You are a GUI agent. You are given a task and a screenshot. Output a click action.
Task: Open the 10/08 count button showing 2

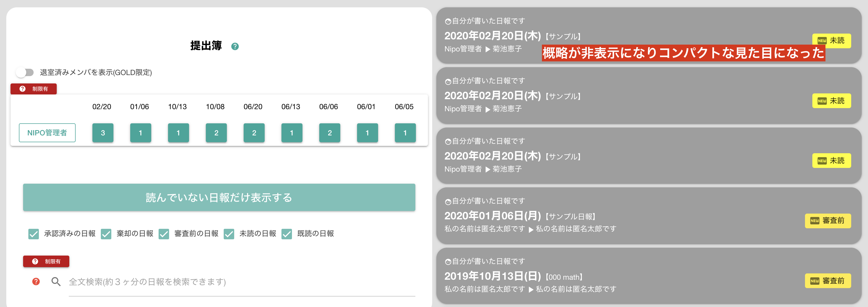(216, 133)
